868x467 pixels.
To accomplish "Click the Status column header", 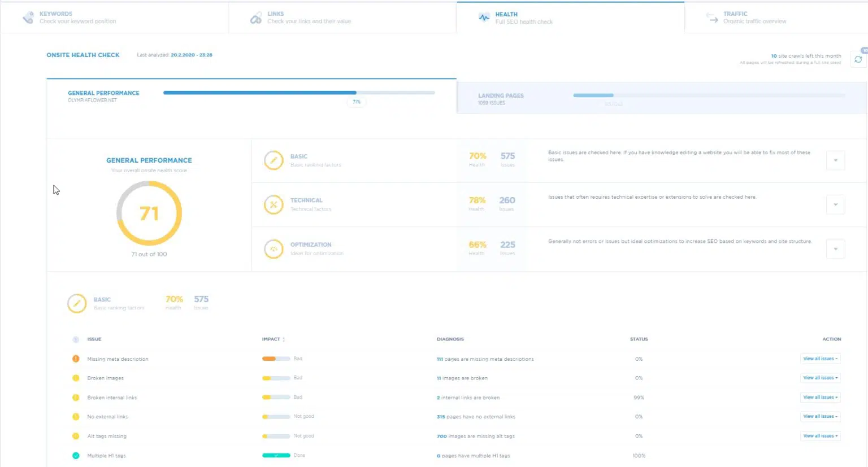I will click(639, 339).
